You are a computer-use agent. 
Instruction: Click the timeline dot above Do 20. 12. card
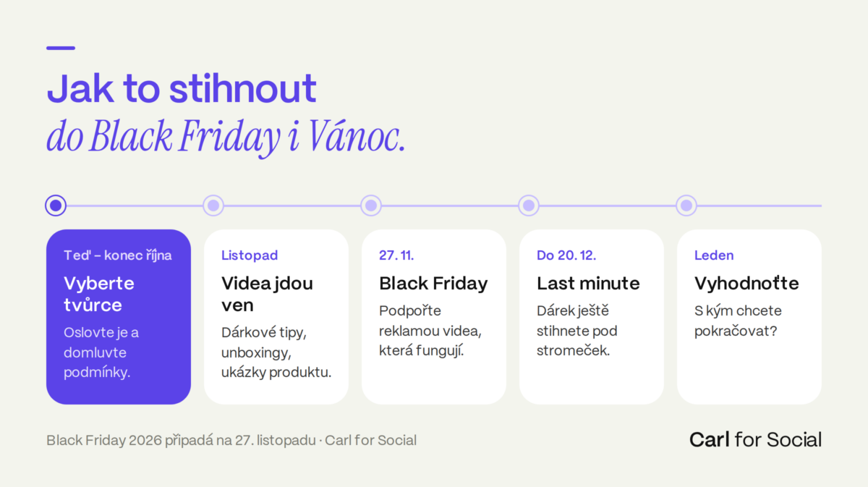click(529, 206)
